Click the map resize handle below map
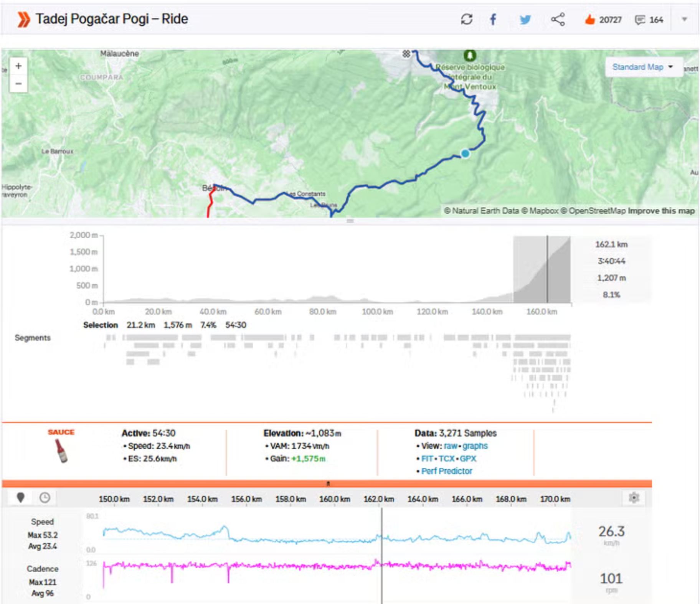This screenshot has width=700, height=604. [350, 221]
